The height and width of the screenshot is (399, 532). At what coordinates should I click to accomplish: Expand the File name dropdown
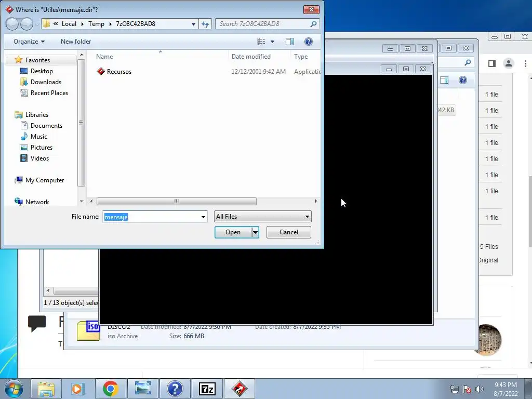click(x=203, y=217)
